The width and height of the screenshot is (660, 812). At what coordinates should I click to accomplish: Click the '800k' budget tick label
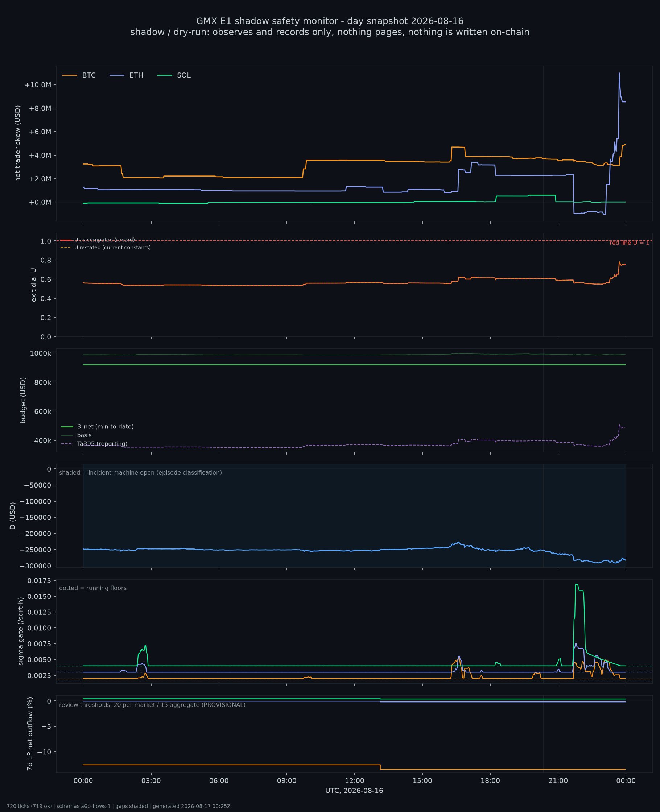(42, 382)
